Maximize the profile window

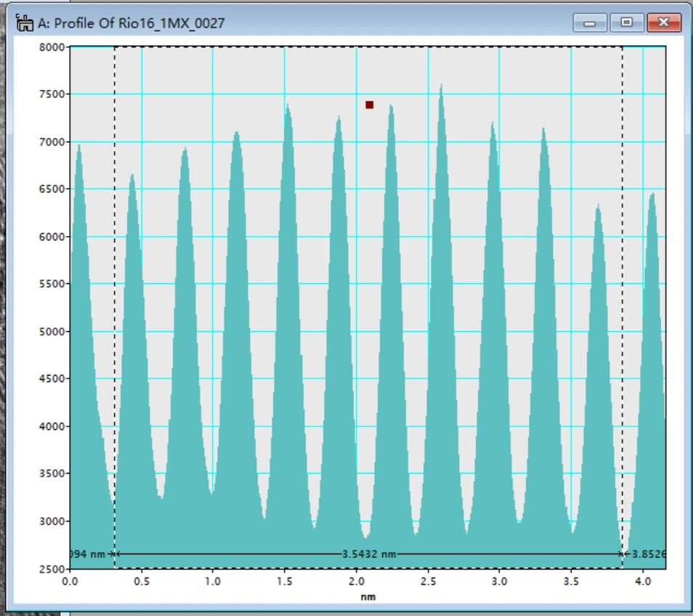626,23
